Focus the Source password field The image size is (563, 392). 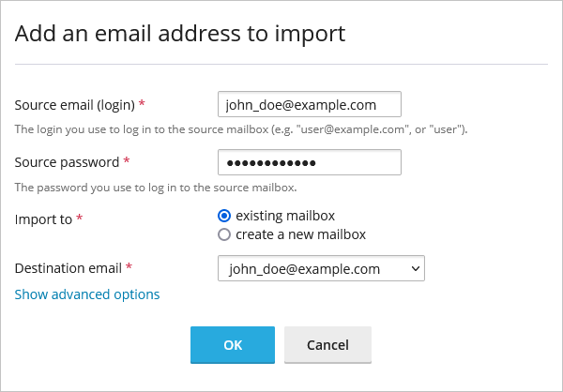click(309, 162)
